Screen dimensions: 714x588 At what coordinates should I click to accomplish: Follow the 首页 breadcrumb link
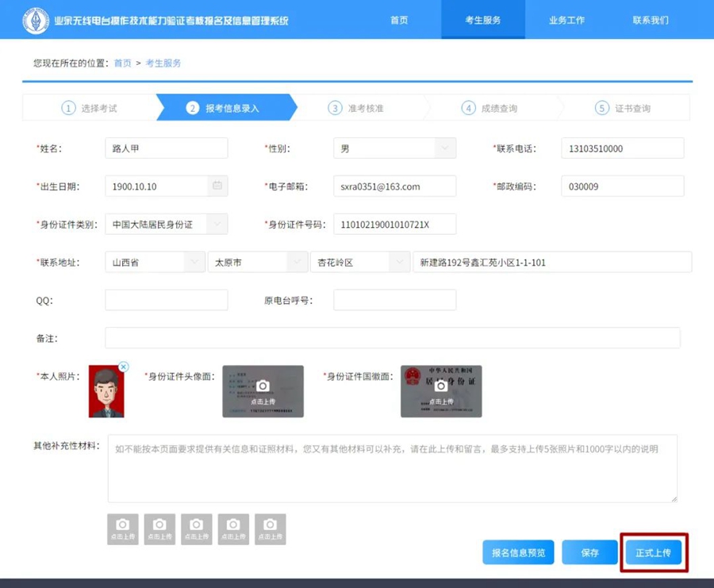click(122, 63)
